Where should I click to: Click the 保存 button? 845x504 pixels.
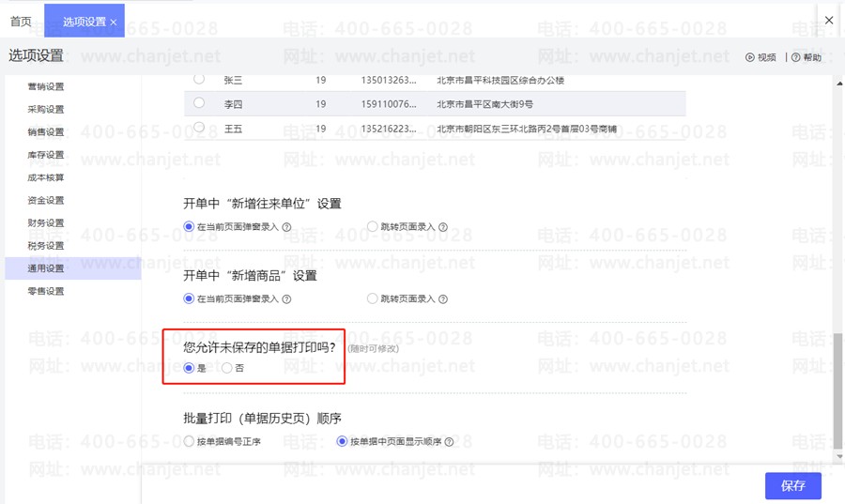click(x=792, y=485)
